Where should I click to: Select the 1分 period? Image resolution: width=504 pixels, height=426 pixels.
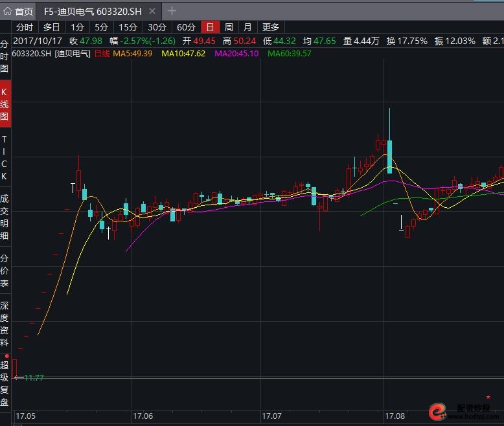click(x=78, y=27)
